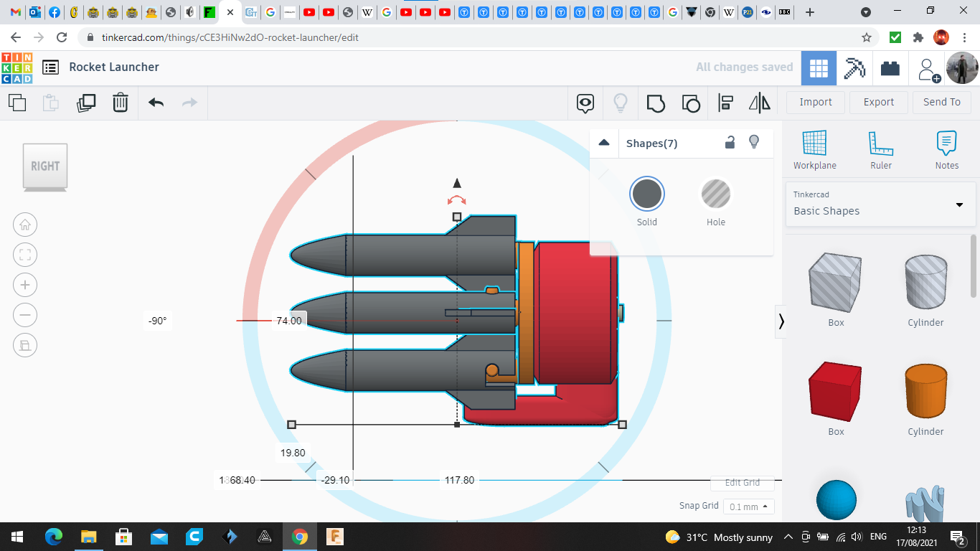Open the Snap Grid dropdown
Viewport: 980px width, 551px height.
point(748,507)
